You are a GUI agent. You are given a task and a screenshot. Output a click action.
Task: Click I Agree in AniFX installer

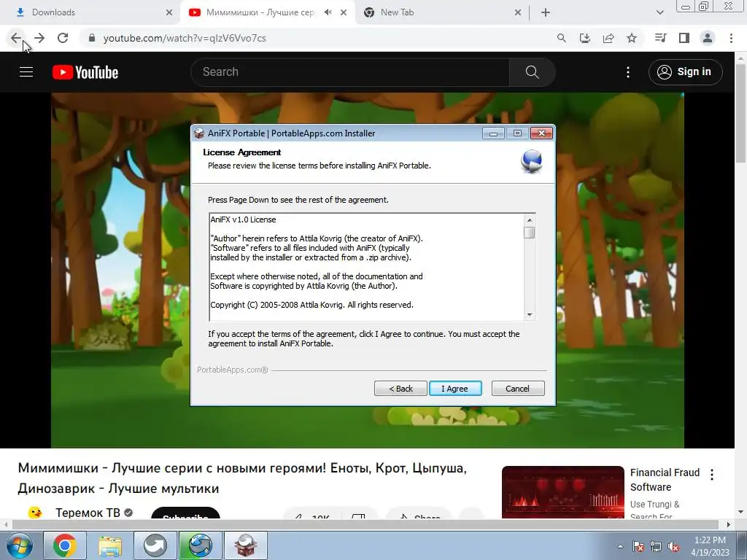455,389
